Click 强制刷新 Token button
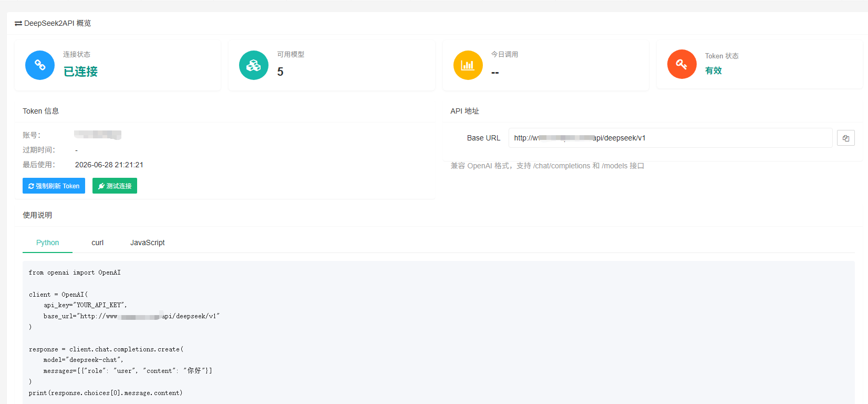 tap(54, 186)
